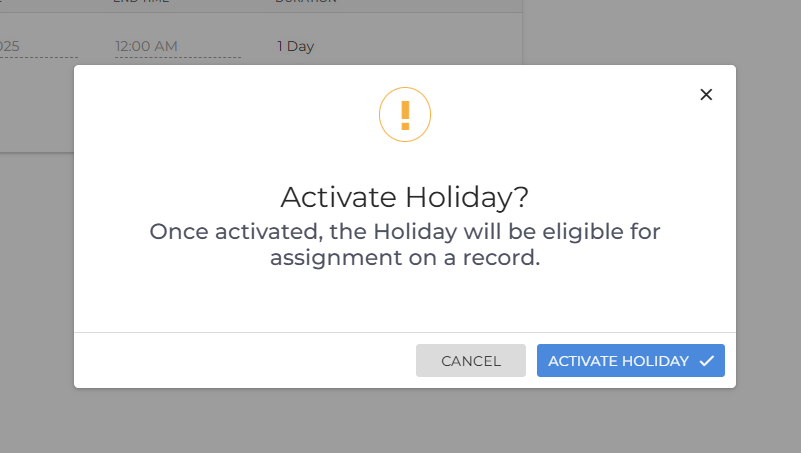Image resolution: width=801 pixels, height=453 pixels.
Task: Click the 1 Day duration value
Action: (x=295, y=46)
